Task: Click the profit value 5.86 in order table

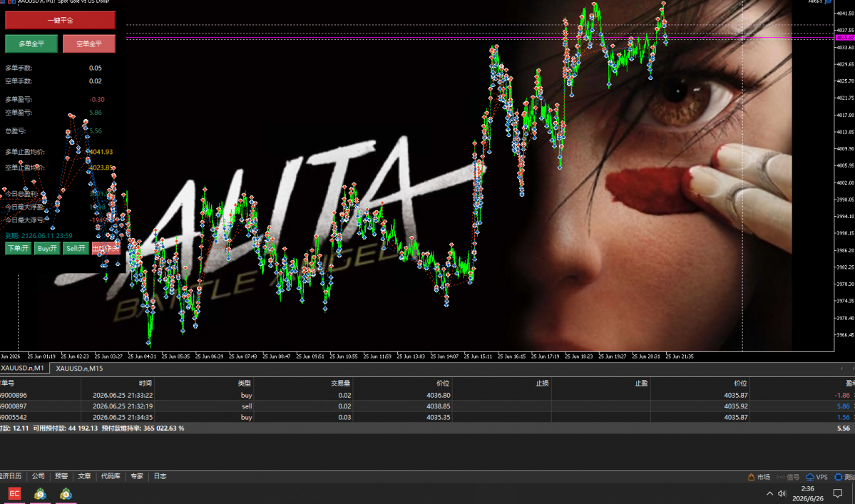Action: pos(843,406)
